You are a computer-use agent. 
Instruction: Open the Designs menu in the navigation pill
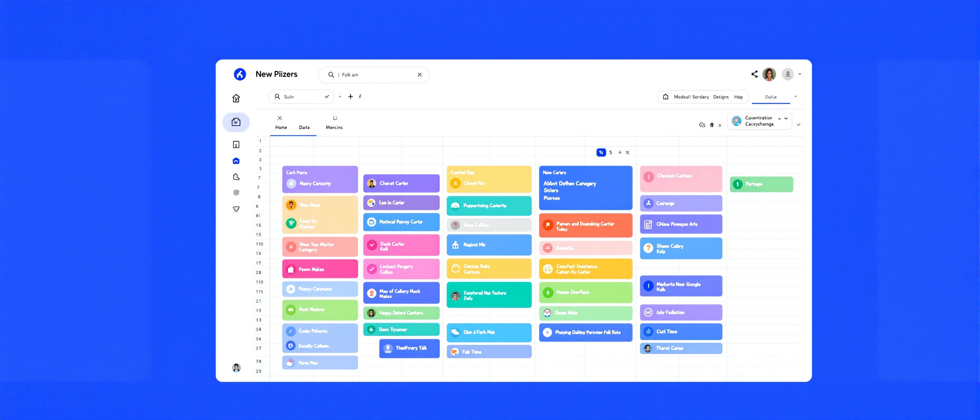click(x=721, y=97)
